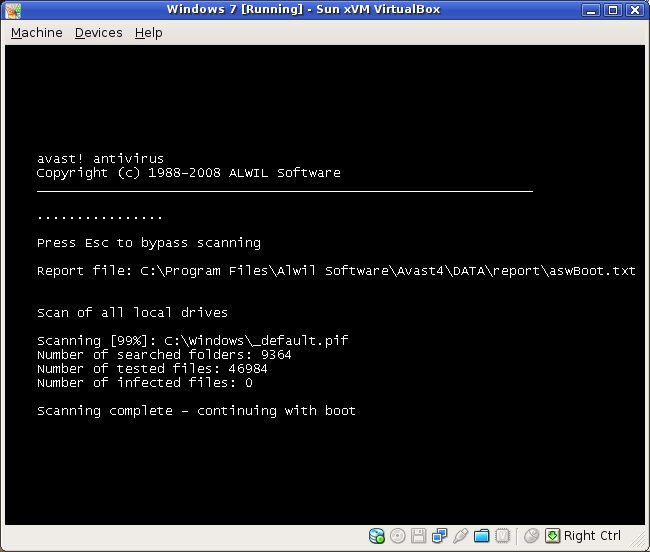Screen dimensions: 650x552
Task: Maximize the VirtualBox window
Action: tap(614, 10)
